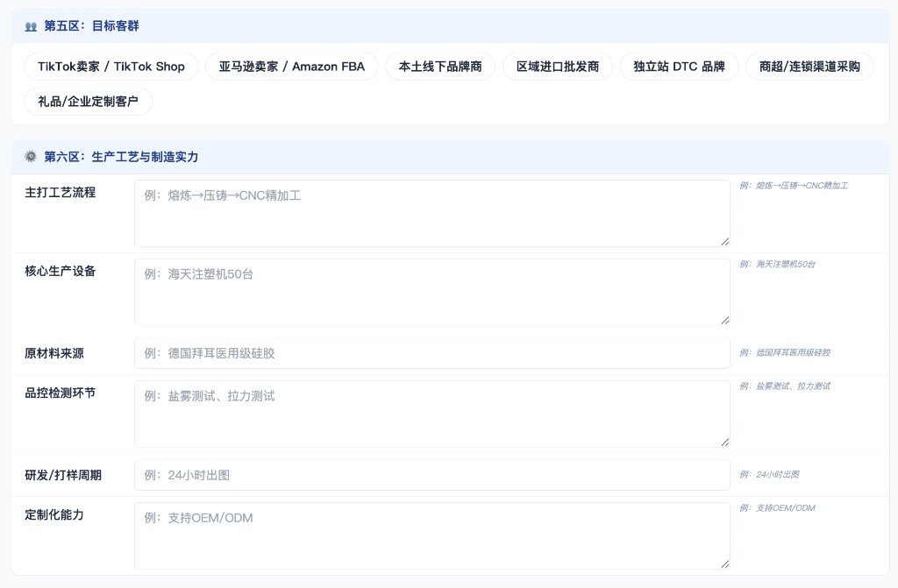Select the 礼品/企业定制客户 tag
Viewport: 898px width, 588px height.
coord(89,102)
